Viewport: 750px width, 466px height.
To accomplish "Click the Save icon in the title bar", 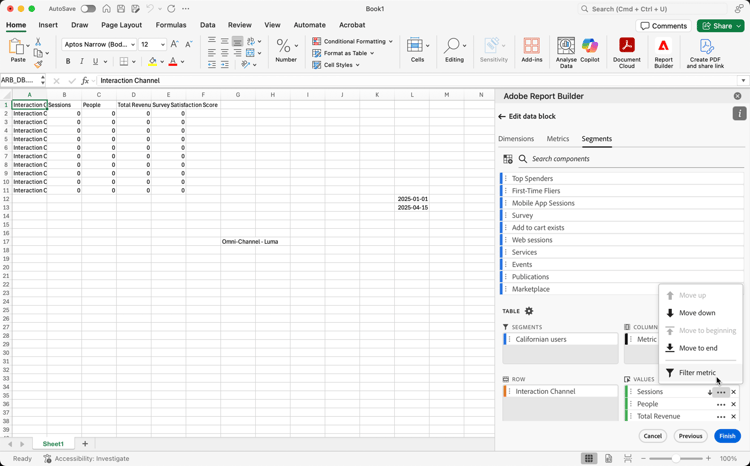I will point(121,9).
